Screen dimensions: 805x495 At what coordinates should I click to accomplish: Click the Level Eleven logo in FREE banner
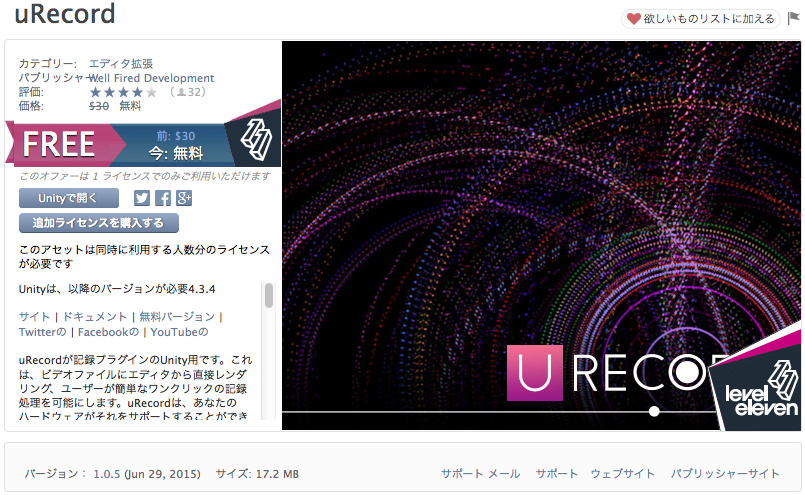coord(257,139)
